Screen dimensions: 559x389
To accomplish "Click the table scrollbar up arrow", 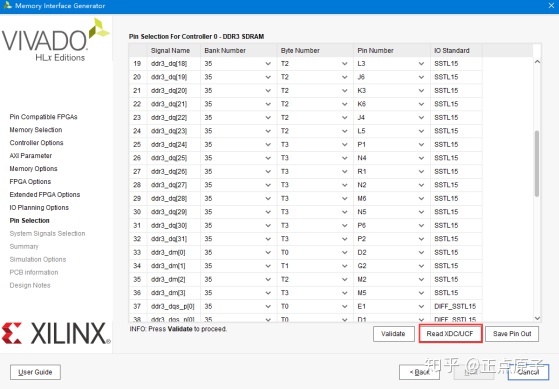I will (x=537, y=62).
